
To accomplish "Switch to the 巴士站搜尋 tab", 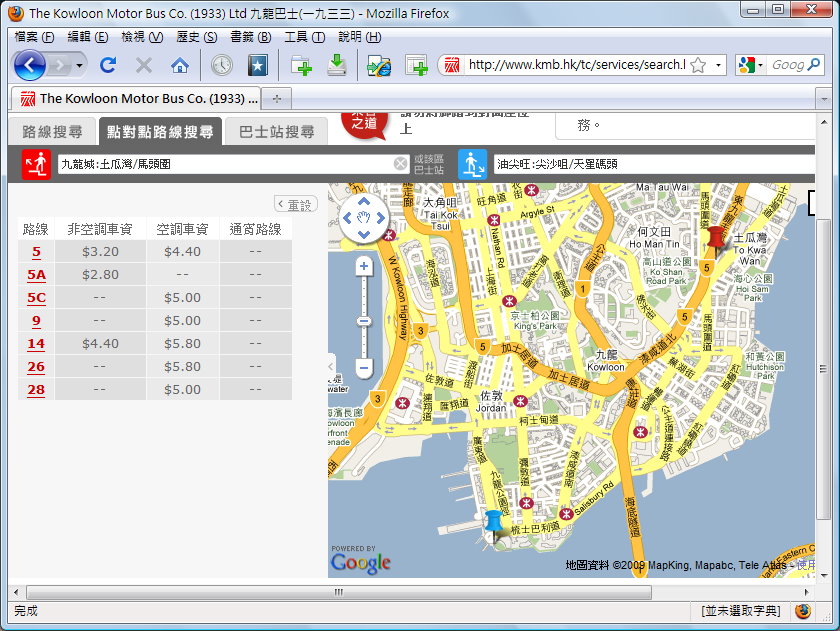I will click(x=276, y=132).
